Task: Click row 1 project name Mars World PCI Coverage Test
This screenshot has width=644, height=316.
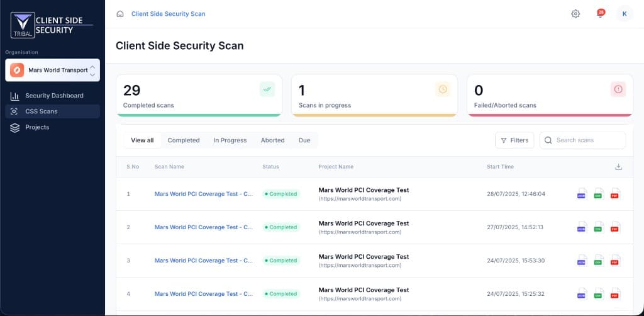Action: [364, 190]
